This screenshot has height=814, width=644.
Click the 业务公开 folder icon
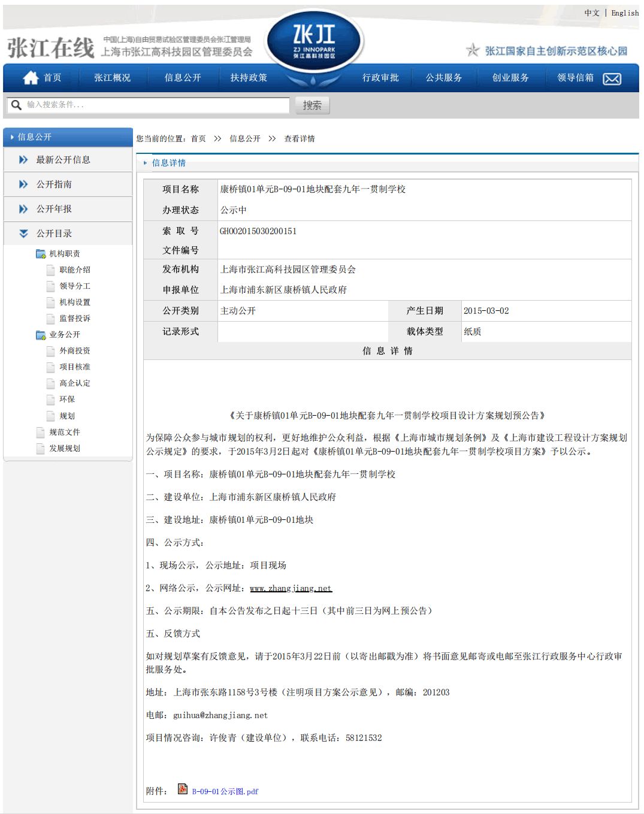[x=41, y=335]
